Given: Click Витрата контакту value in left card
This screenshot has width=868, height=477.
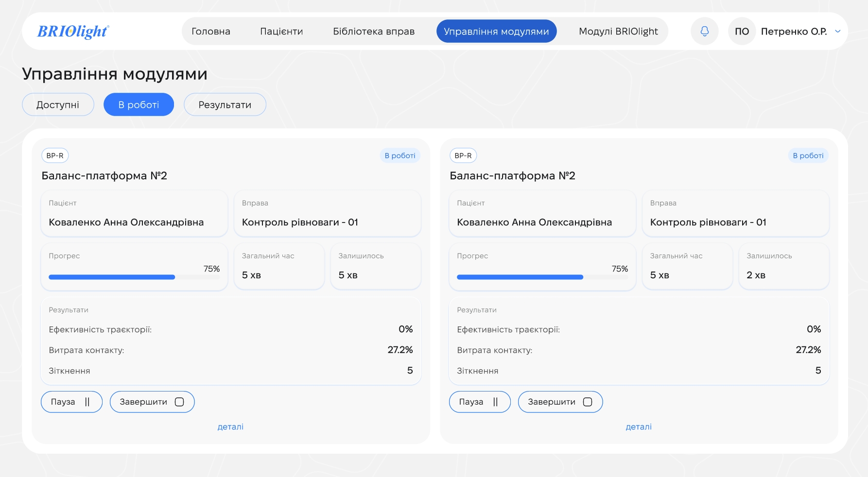Looking at the screenshot, I should click(x=400, y=350).
